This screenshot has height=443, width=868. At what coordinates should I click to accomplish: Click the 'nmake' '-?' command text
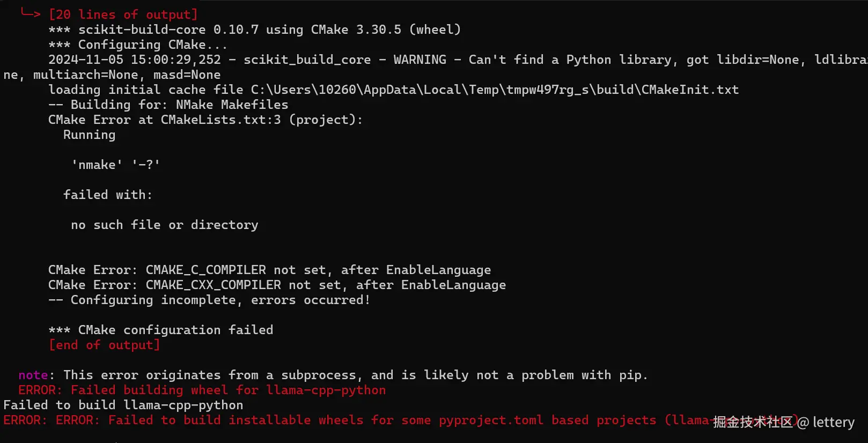115,165
